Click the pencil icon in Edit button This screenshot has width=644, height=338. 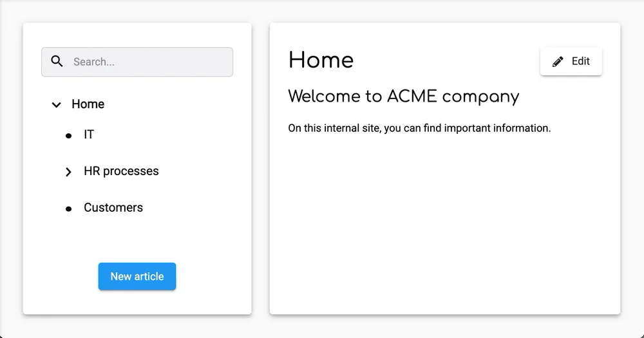pos(558,62)
